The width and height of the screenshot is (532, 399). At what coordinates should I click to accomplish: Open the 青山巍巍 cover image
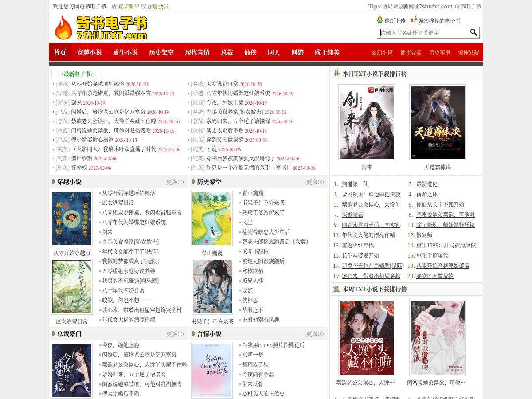coord(212,219)
